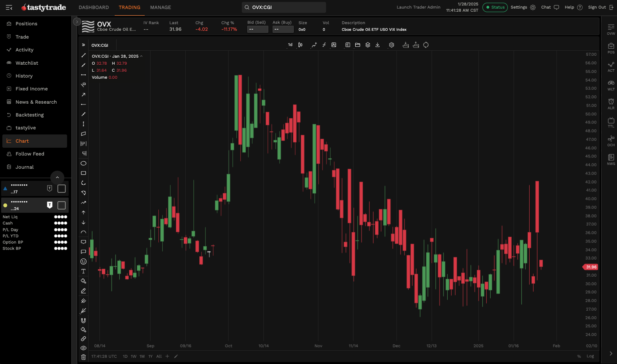617x364 pixels.
Task: Tick the checkbox for account ending 17
Action: [x=62, y=189]
